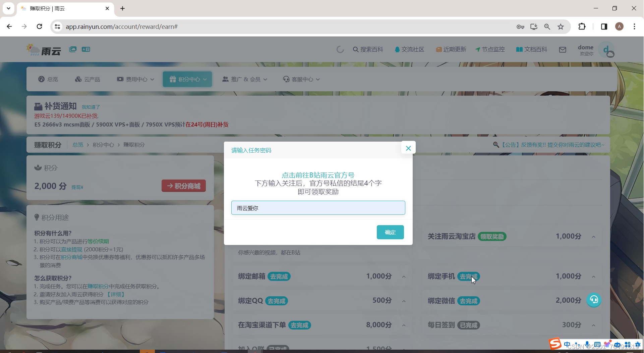Click 去完成 for 绑定QQ
644x353 pixels.
[277, 301]
